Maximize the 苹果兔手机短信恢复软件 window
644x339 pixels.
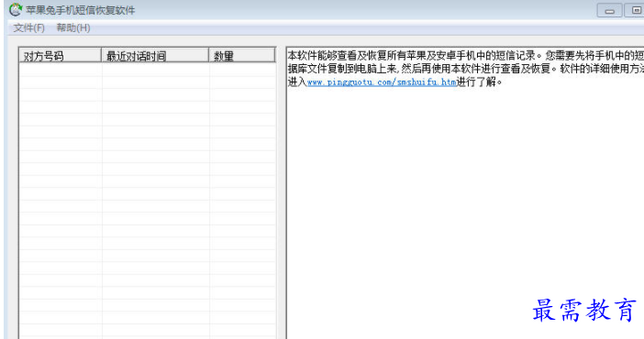click(634, 10)
